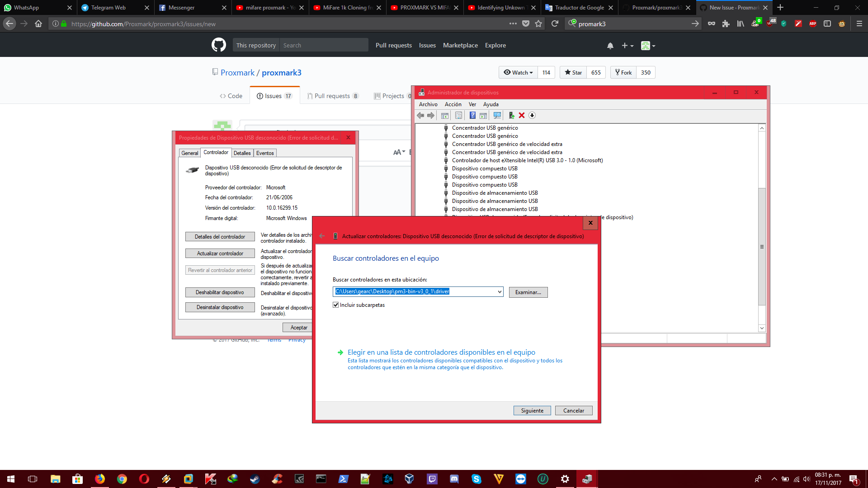Enable the Incluir subcarpetas checkbox
The height and width of the screenshot is (488, 868).
[x=335, y=305]
